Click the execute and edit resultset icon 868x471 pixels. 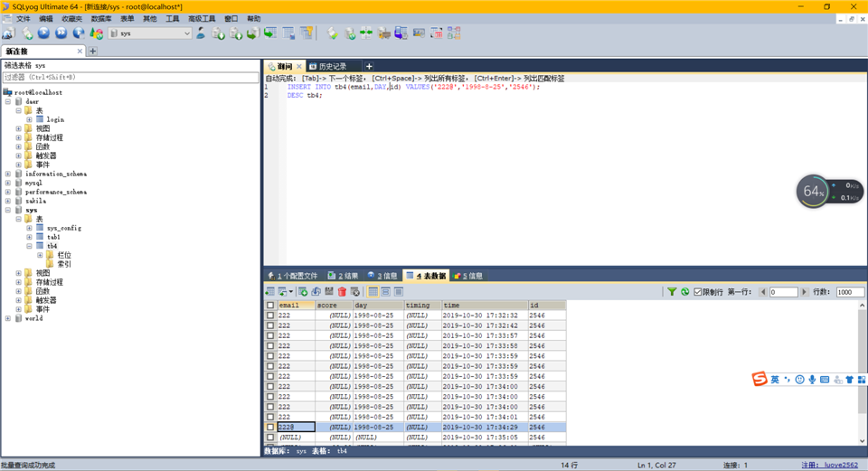click(79, 33)
